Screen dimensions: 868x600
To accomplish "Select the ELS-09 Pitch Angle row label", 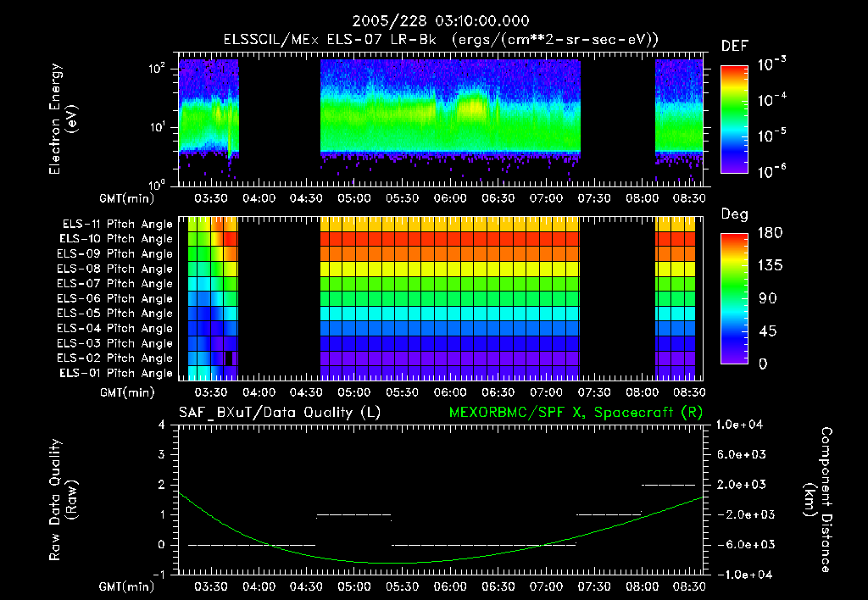I will point(115,254).
